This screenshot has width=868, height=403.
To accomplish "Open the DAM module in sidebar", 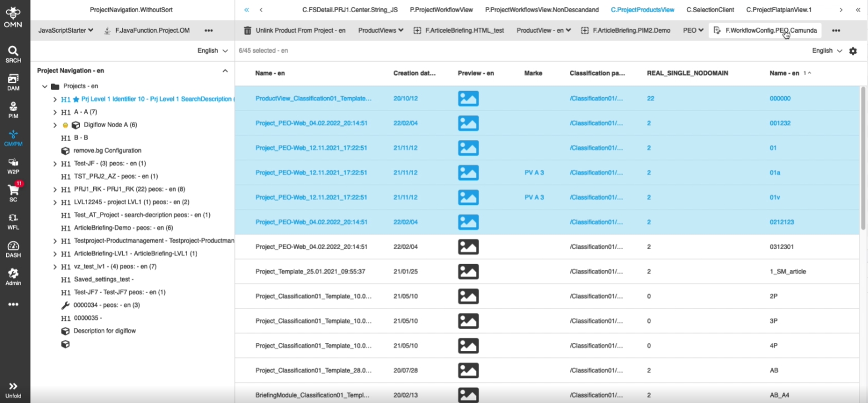I will [13, 82].
